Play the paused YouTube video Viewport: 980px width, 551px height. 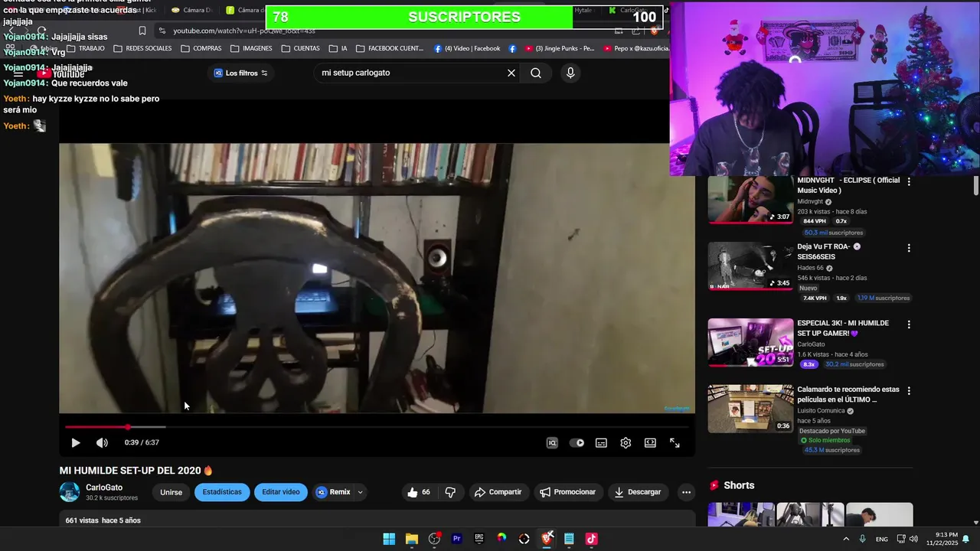point(75,442)
